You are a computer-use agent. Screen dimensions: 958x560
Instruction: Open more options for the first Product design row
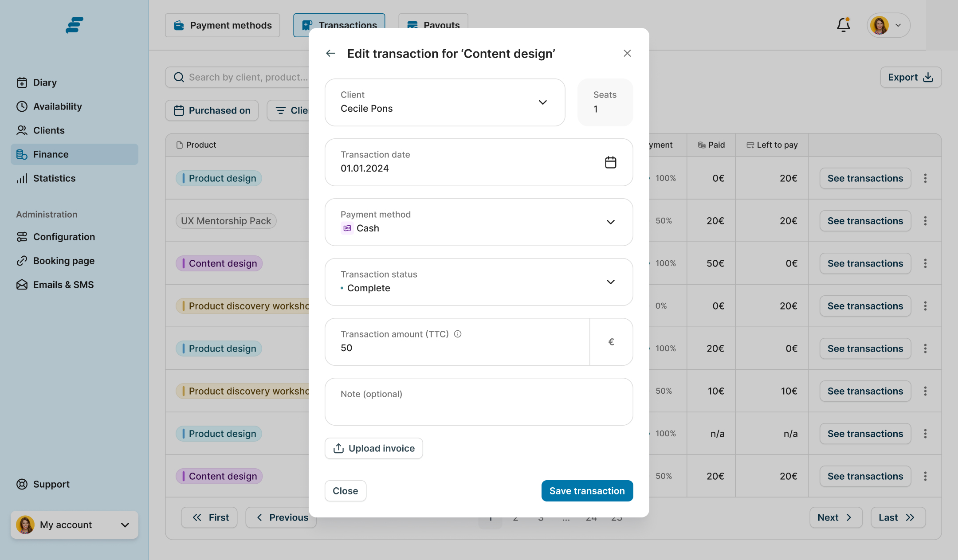(925, 178)
